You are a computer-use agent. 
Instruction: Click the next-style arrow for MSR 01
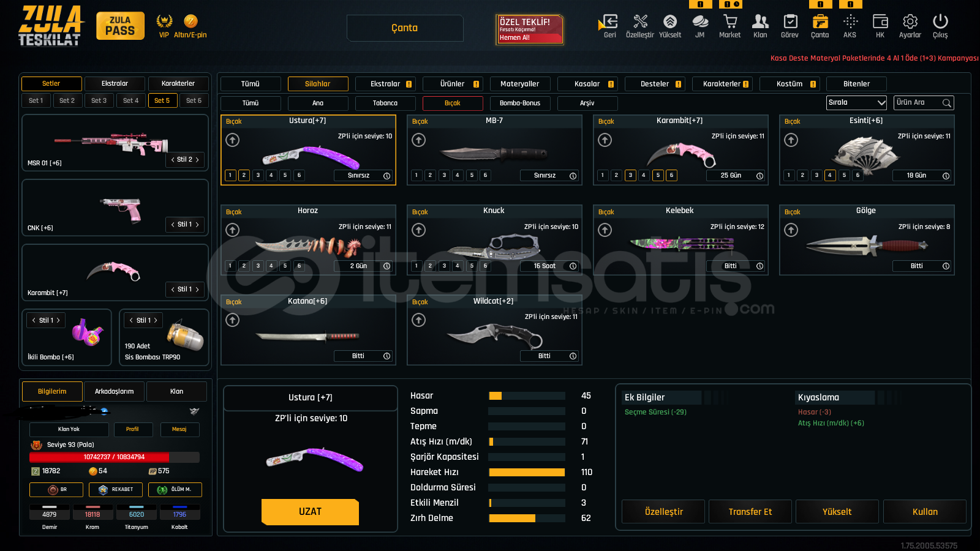[x=197, y=160]
